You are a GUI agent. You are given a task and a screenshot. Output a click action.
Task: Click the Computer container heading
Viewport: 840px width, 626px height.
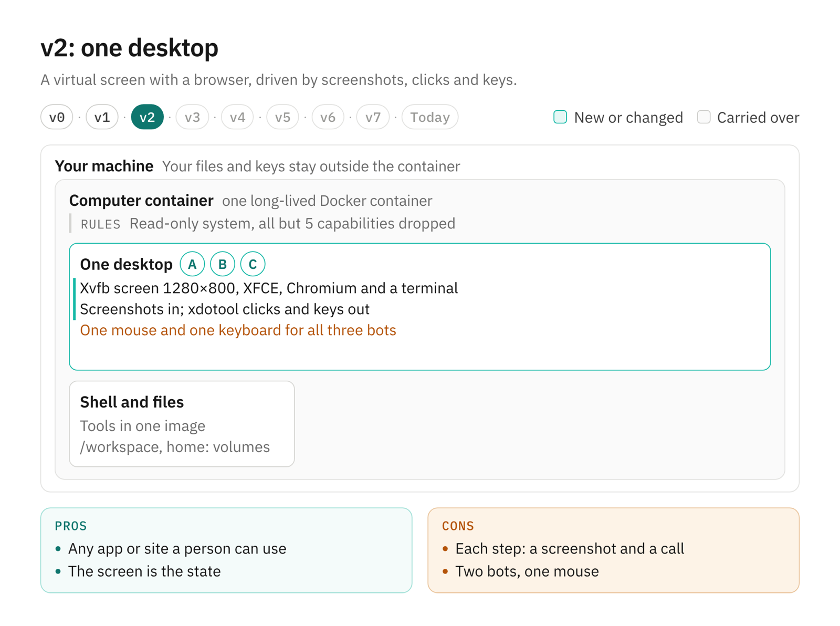point(141,201)
